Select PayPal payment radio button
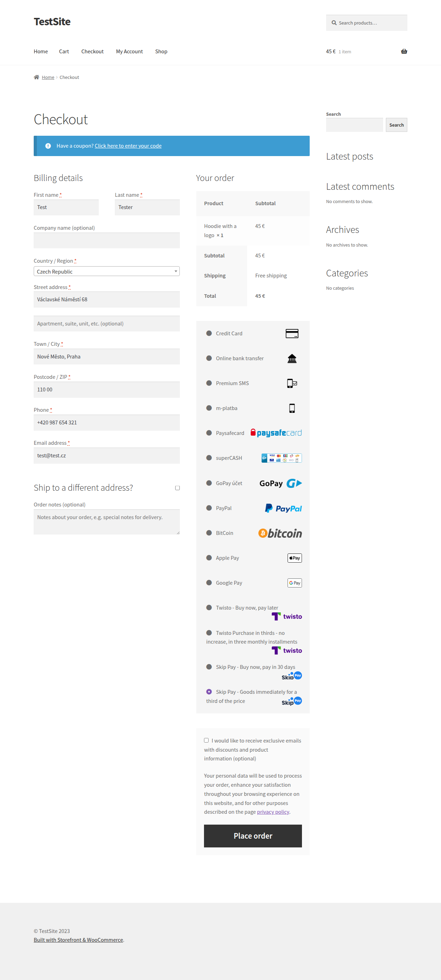Viewport: 441px width, 980px height. [x=209, y=508]
